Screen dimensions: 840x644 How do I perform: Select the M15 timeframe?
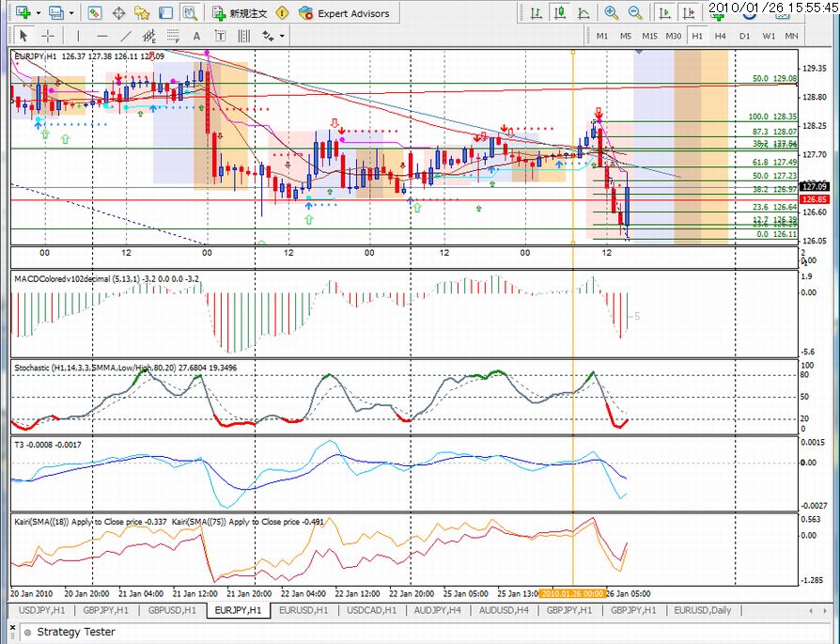click(x=649, y=36)
